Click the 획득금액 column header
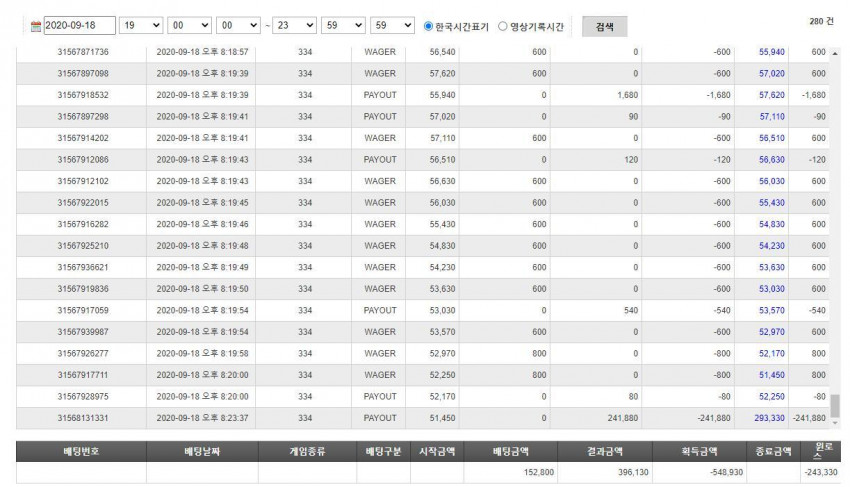850x487 pixels. tap(699, 451)
